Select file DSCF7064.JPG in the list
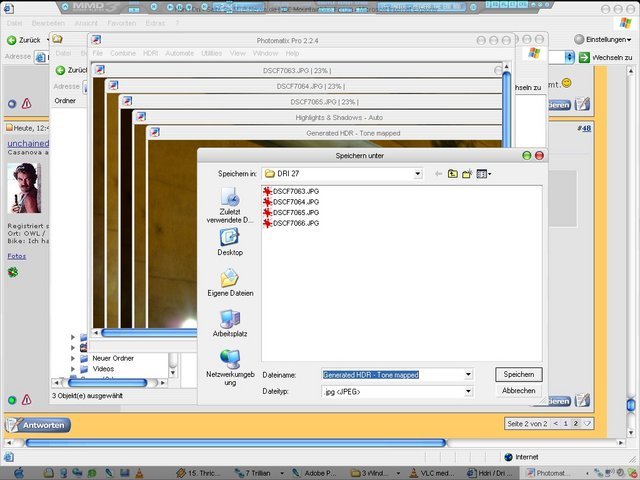 tap(291, 202)
